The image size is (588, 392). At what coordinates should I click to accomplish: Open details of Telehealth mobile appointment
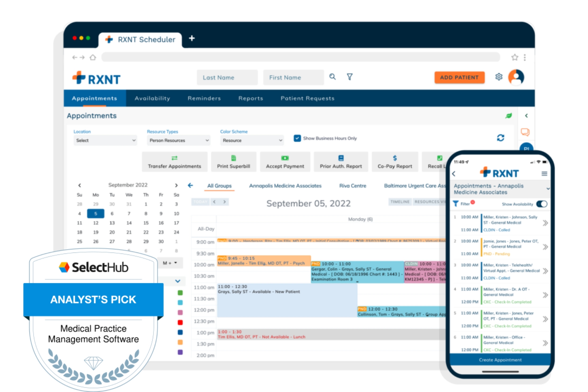545,271
